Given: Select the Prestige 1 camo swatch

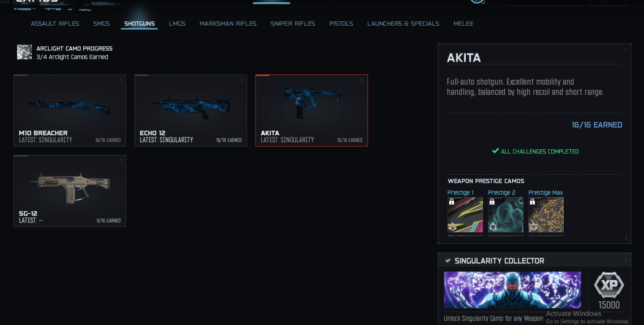Looking at the screenshot, I should (465, 215).
